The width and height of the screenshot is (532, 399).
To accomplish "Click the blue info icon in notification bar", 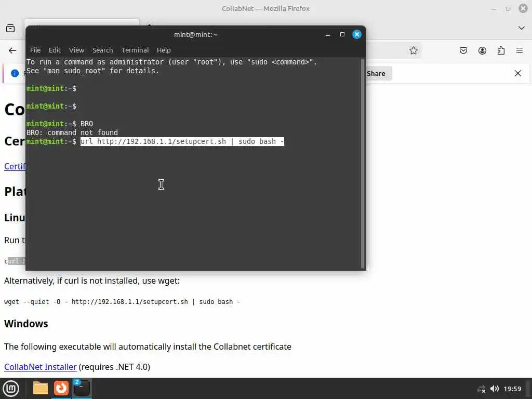I will tap(15, 73).
